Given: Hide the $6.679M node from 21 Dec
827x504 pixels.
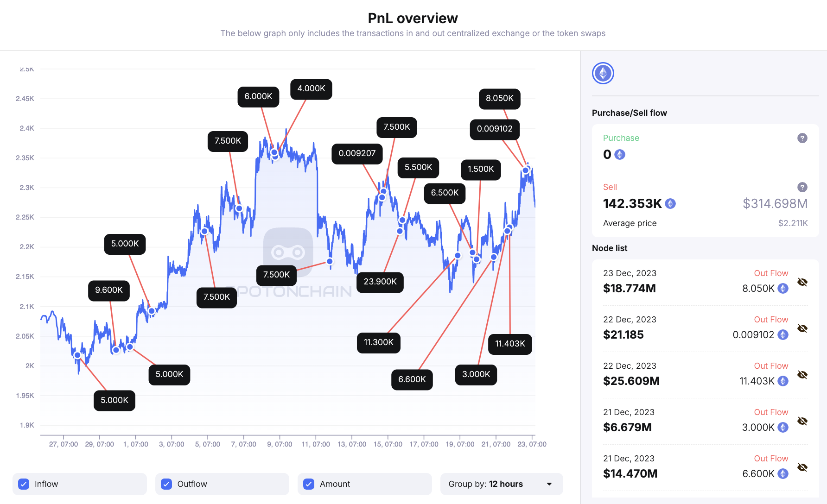Looking at the screenshot, I should pos(802,421).
